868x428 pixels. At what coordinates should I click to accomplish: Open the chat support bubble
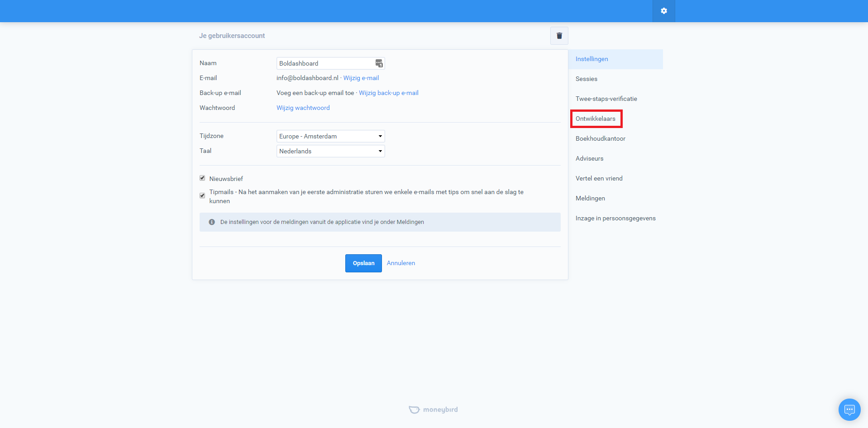tap(849, 409)
